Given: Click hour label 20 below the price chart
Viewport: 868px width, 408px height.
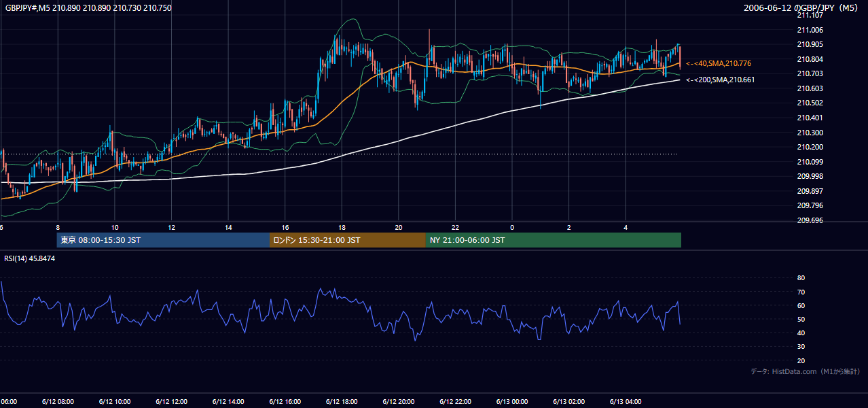Looking at the screenshot, I should tap(399, 228).
